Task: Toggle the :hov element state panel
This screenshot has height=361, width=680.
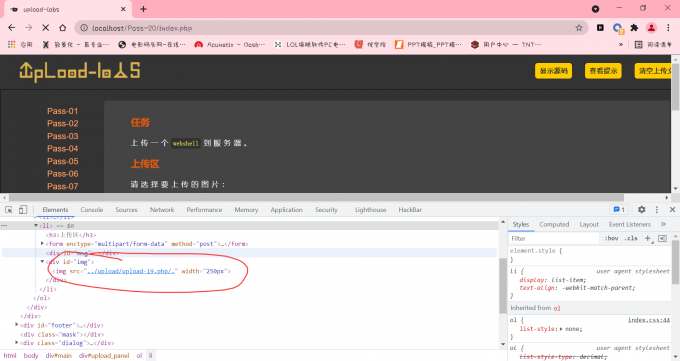Action: coord(611,238)
